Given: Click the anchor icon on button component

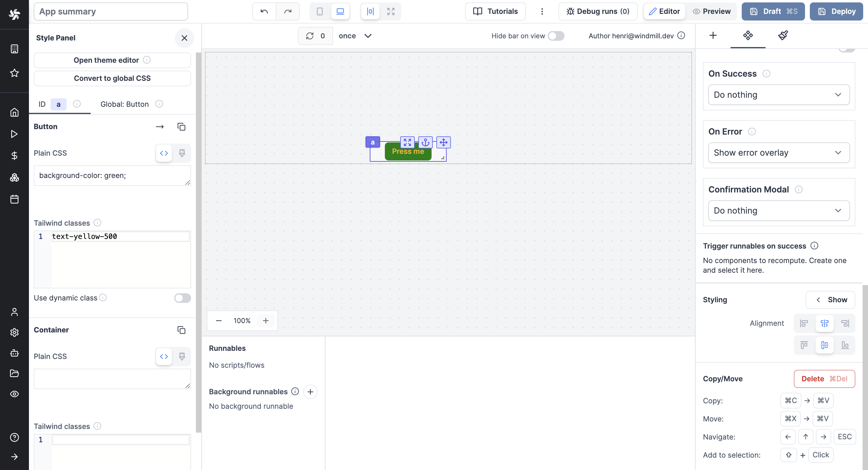Looking at the screenshot, I should pyautogui.click(x=425, y=142).
